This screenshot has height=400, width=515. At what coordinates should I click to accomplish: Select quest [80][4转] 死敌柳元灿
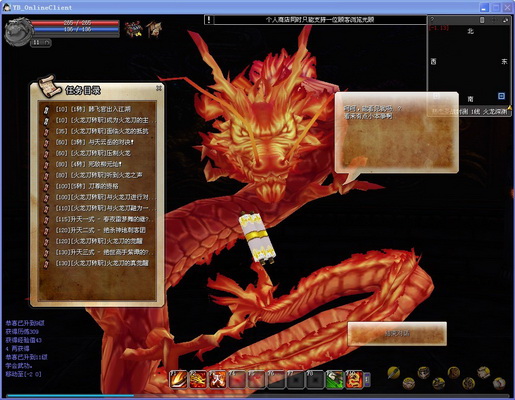tap(88, 164)
